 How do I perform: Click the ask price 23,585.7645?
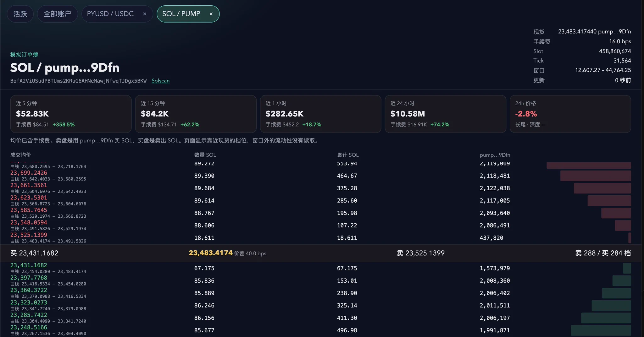(29, 210)
